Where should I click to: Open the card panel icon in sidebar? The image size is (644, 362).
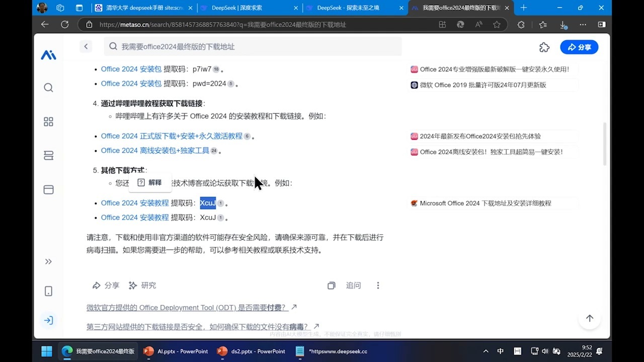point(48,190)
